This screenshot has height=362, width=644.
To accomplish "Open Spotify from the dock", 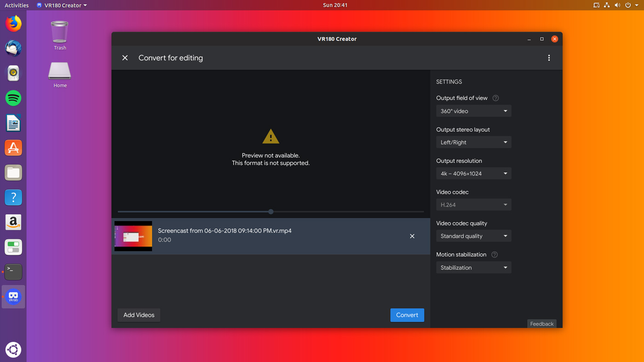I will (x=13, y=98).
